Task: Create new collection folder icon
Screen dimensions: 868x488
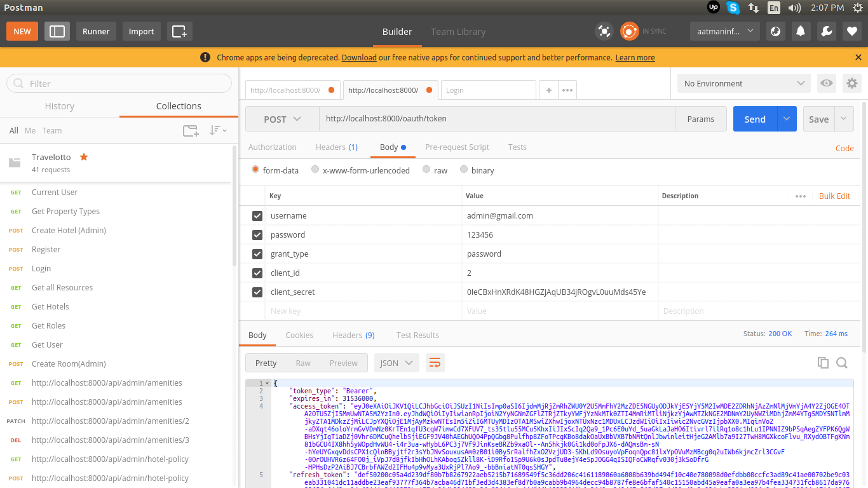Action: pyautogui.click(x=190, y=130)
